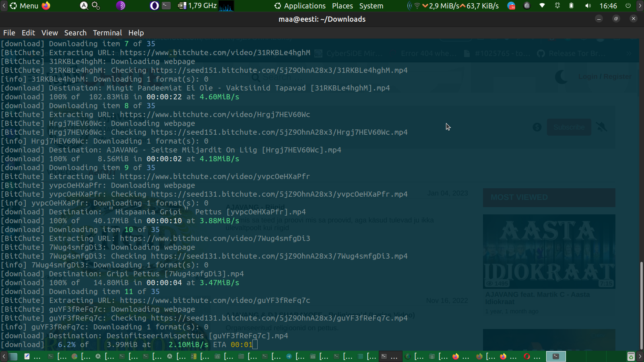Show the clock calendar at 16:46
The height and width of the screenshot is (362, 644).
608,6
